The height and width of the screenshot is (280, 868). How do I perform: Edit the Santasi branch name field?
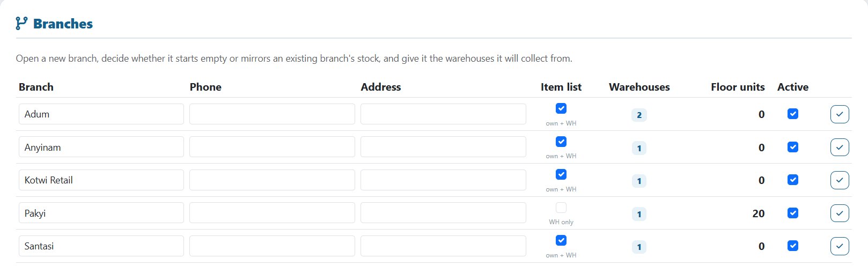coord(101,246)
